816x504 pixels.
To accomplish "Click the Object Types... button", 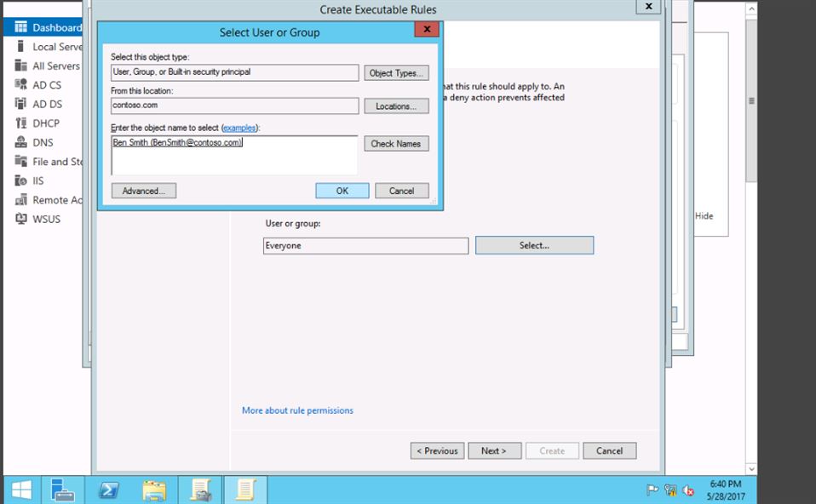I will (397, 73).
